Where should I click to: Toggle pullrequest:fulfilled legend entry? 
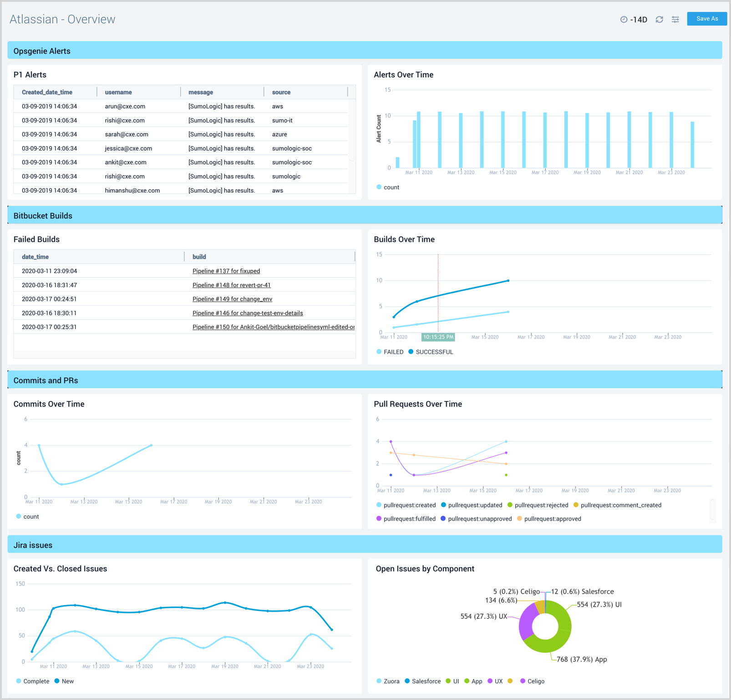[406, 519]
